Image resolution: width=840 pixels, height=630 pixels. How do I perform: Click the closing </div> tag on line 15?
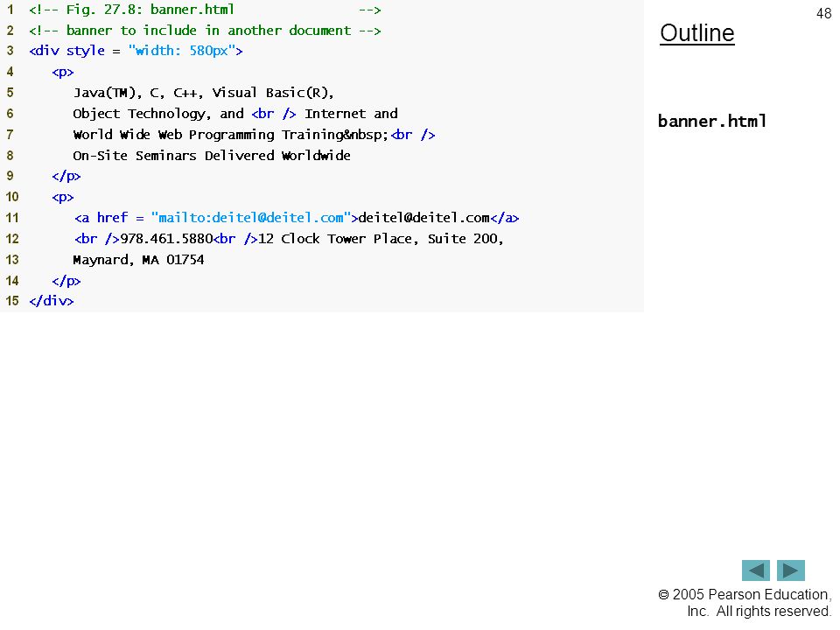click(52, 301)
